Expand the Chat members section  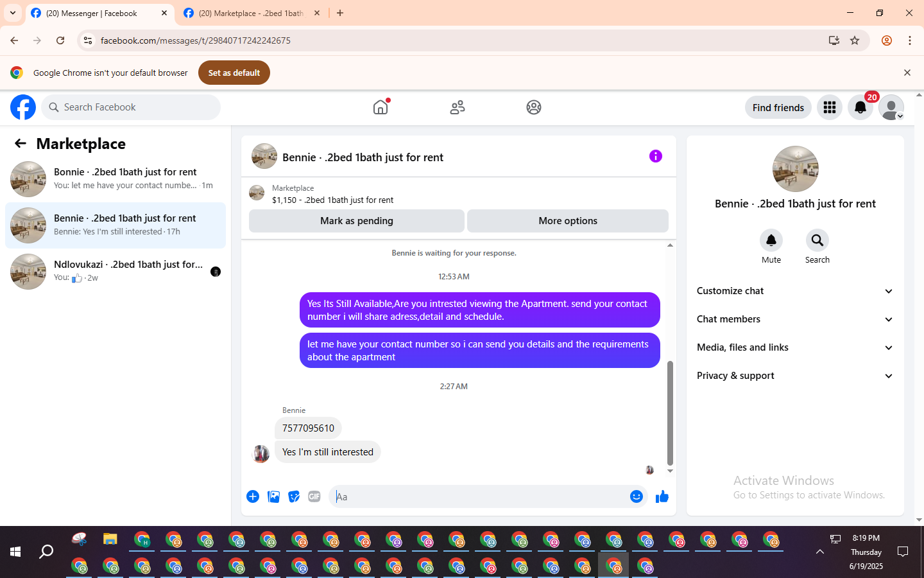tap(795, 319)
